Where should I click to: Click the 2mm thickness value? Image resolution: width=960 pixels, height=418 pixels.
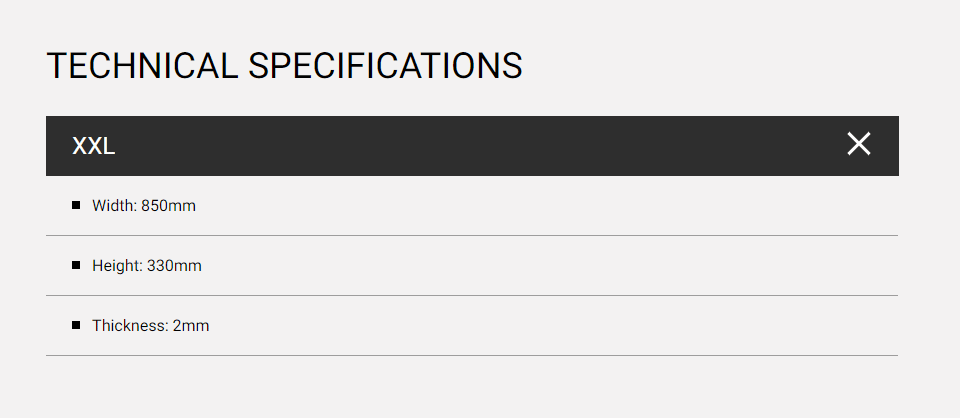coord(191,326)
